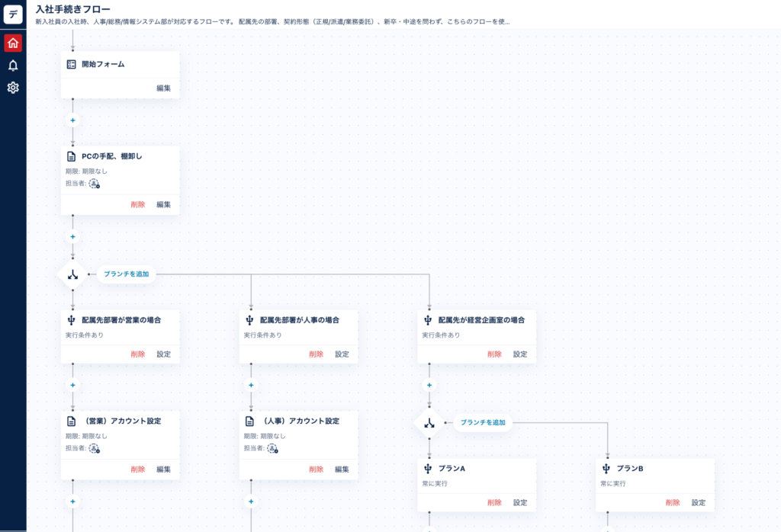The image size is (781, 532).
Task: Click the home icon in sidebar
Action: [x=13, y=43]
